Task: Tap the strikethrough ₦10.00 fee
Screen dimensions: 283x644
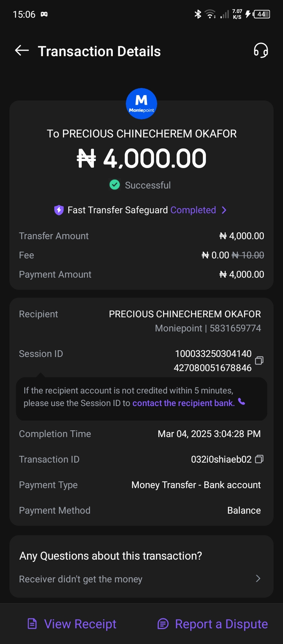Action: click(248, 255)
